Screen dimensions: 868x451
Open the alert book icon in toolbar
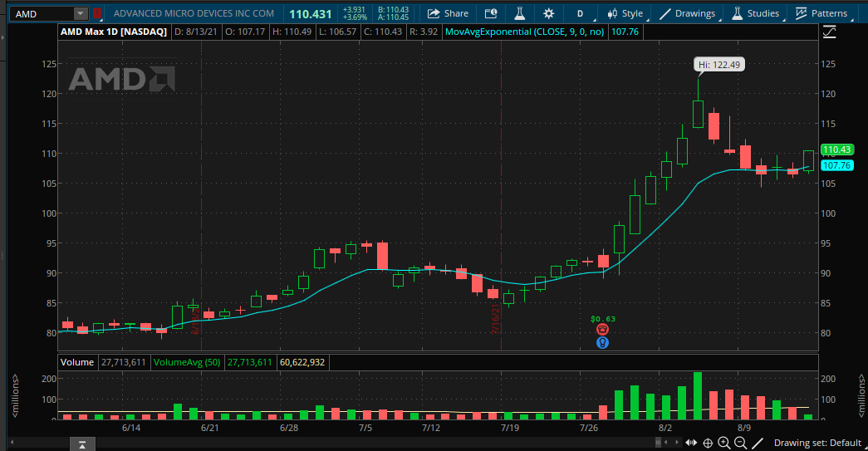click(x=491, y=13)
